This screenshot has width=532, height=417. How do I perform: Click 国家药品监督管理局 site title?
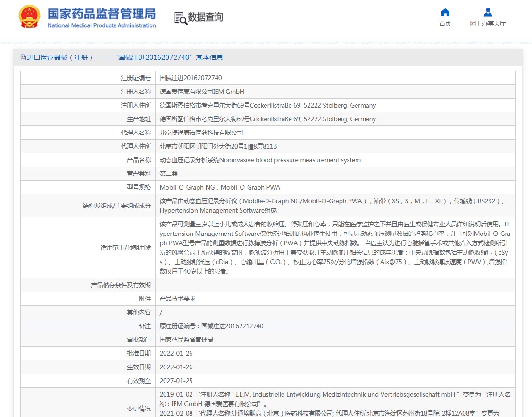pyautogui.click(x=101, y=14)
